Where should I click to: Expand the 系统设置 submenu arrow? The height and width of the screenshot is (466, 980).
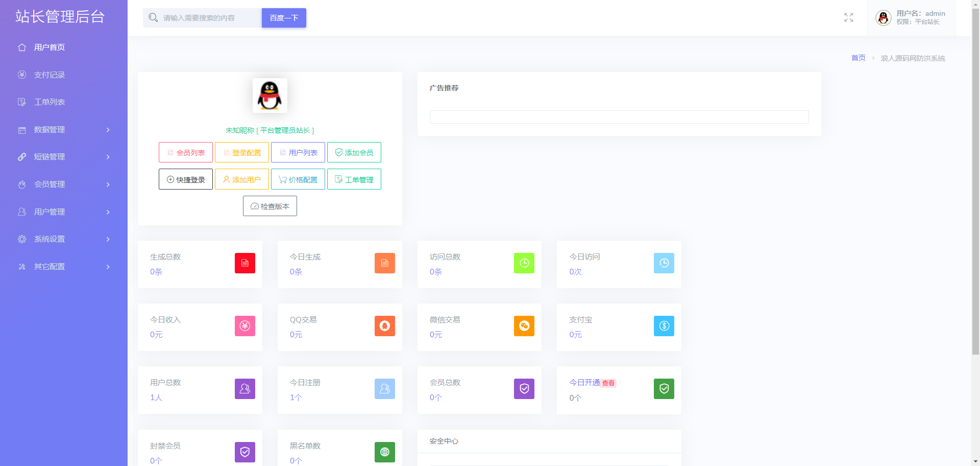pos(108,239)
